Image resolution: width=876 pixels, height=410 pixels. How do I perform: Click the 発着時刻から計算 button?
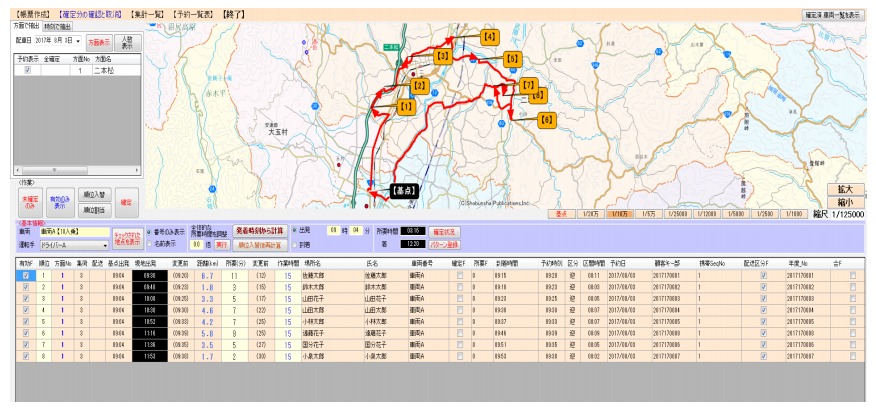tap(260, 231)
